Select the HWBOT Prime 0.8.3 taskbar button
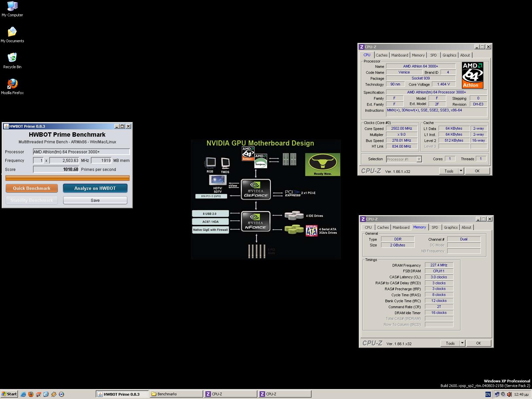This screenshot has width=532, height=399. click(x=122, y=394)
